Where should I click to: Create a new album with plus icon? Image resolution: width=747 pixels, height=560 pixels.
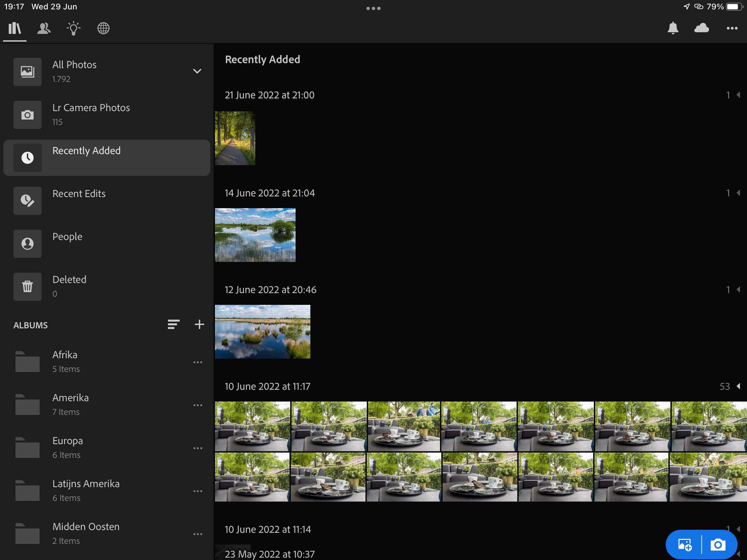pyautogui.click(x=199, y=325)
